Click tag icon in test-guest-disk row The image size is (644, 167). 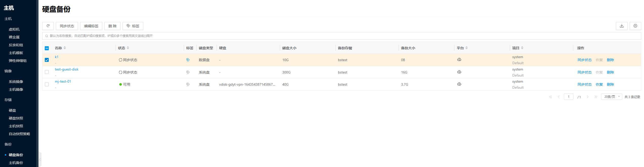(x=188, y=72)
